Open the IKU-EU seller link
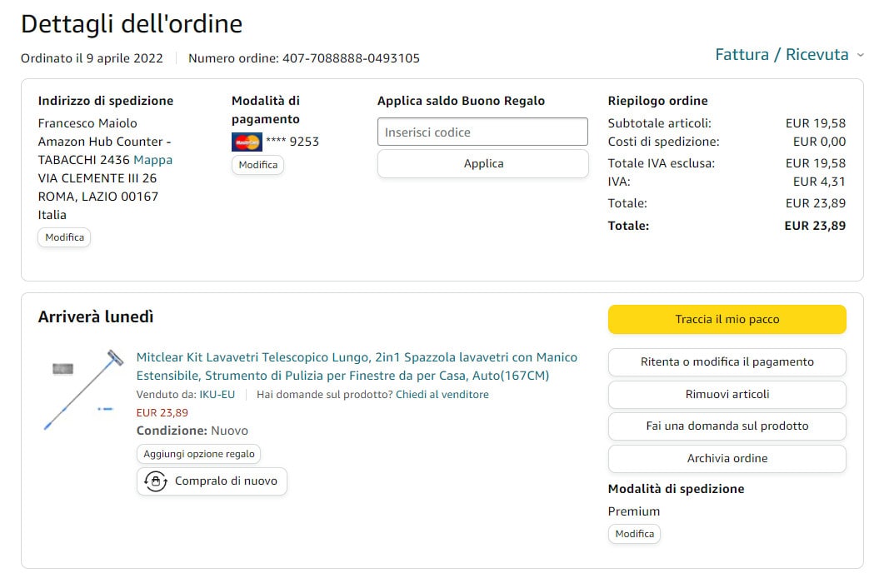Viewport: 894px width, 588px height. pos(217,395)
